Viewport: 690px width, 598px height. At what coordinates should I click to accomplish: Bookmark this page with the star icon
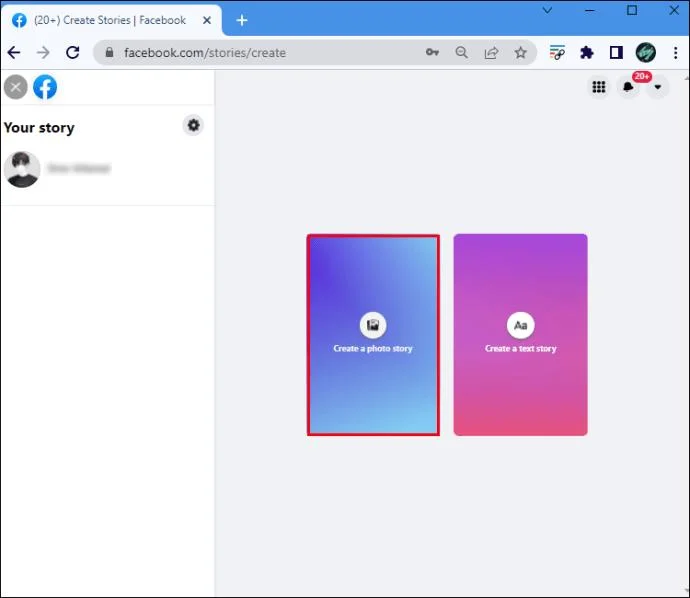521,53
